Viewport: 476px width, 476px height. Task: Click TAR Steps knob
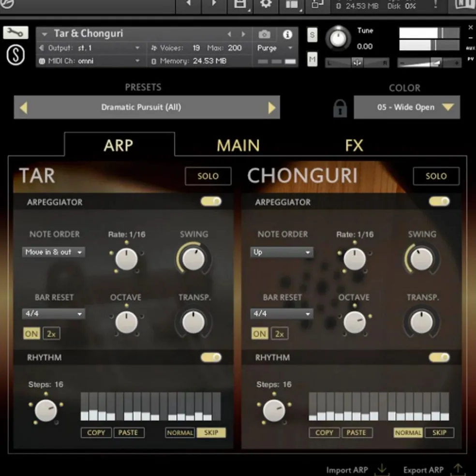pyautogui.click(x=46, y=410)
